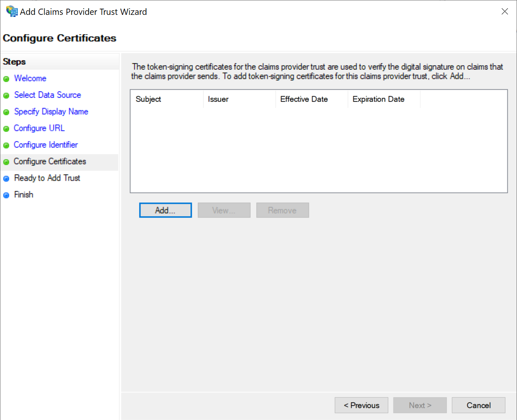This screenshot has height=420, width=517.
Task: Click the green bullet beside Welcome
Action: 6,79
